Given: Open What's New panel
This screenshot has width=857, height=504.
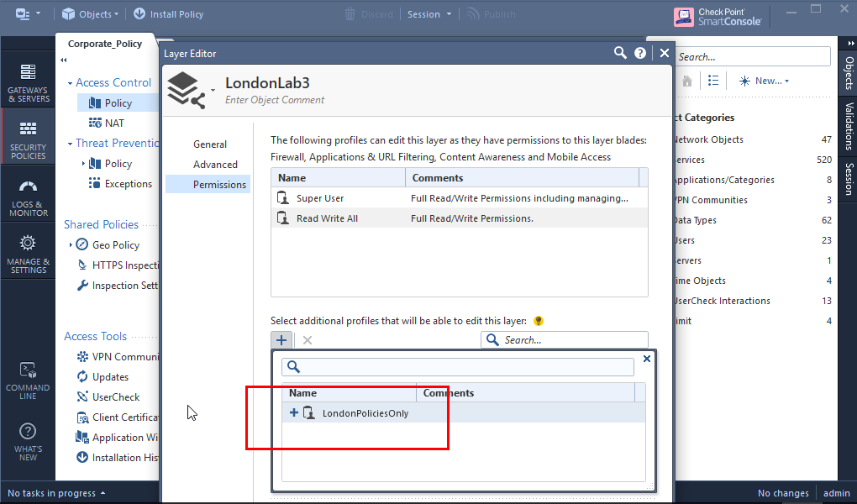Looking at the screenshot, I should click(28, 442).
